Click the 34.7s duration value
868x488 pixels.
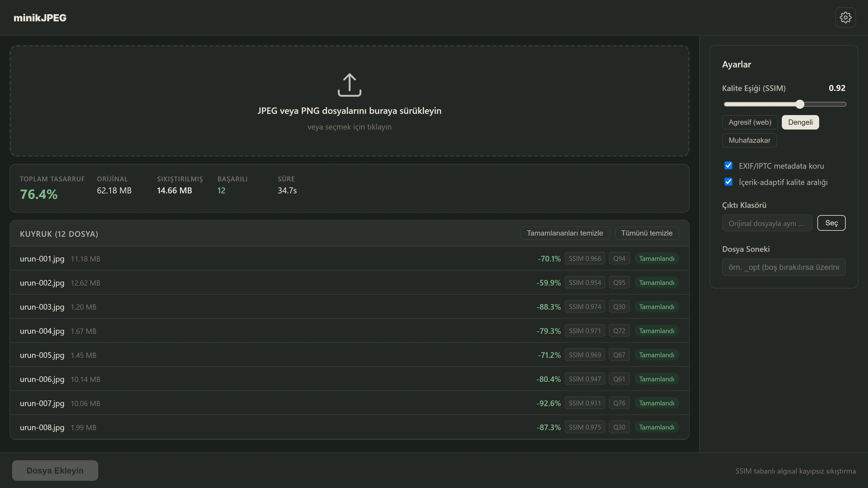coord(287,190)
